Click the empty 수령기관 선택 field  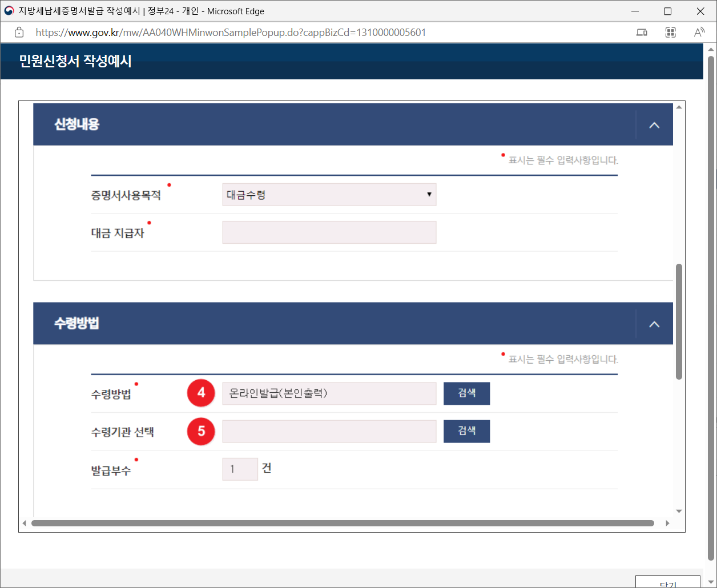[x=329, y=431]
